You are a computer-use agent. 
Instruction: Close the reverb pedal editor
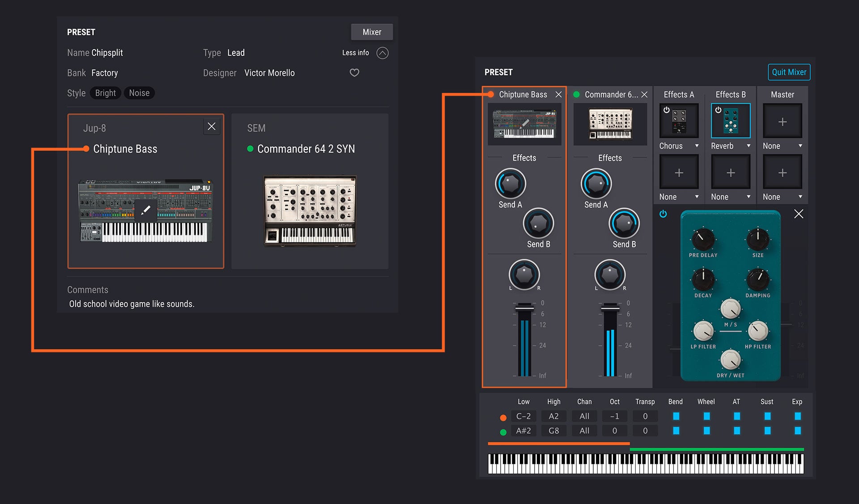(x=799, y=214)
